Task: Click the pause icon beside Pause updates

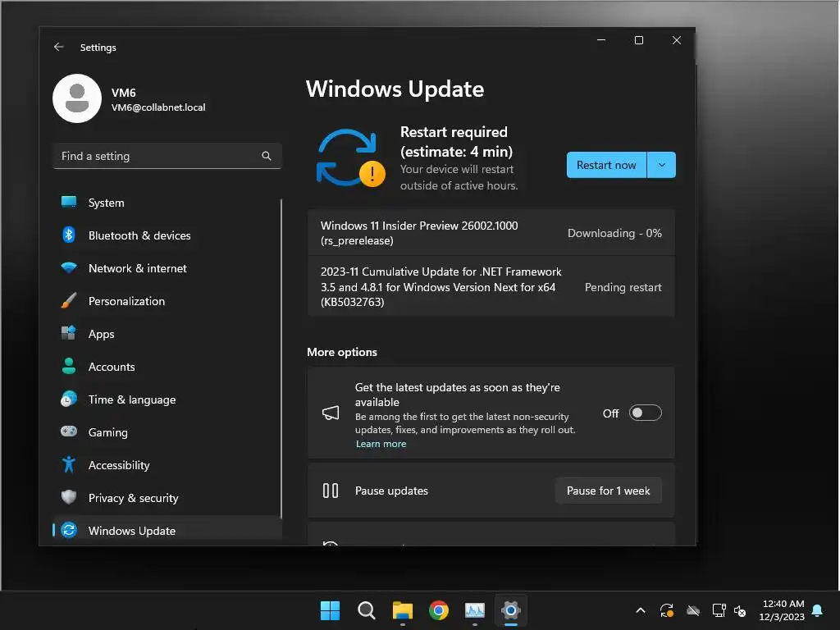Action: 331,491
